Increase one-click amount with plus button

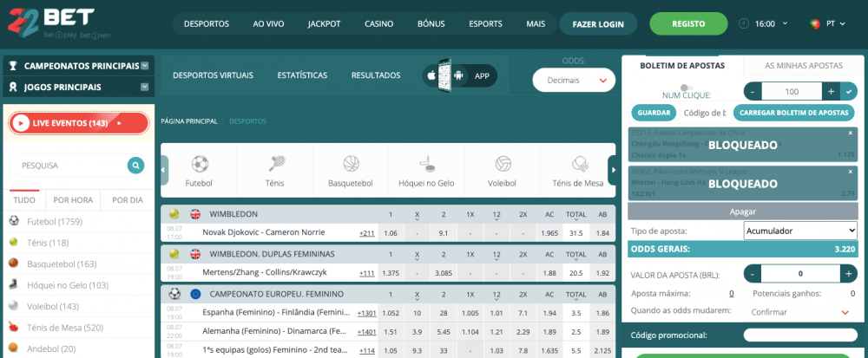point(831,92)
